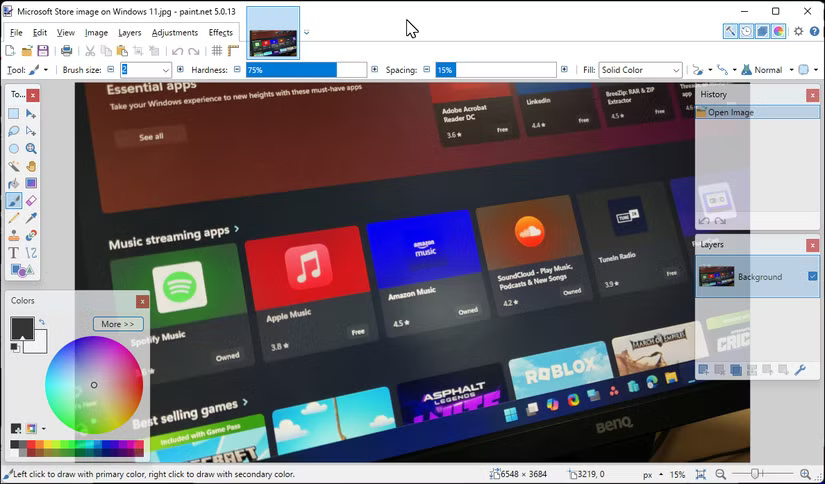Open the Help question mark icon
825x484 pixels.
pos(814,32)
